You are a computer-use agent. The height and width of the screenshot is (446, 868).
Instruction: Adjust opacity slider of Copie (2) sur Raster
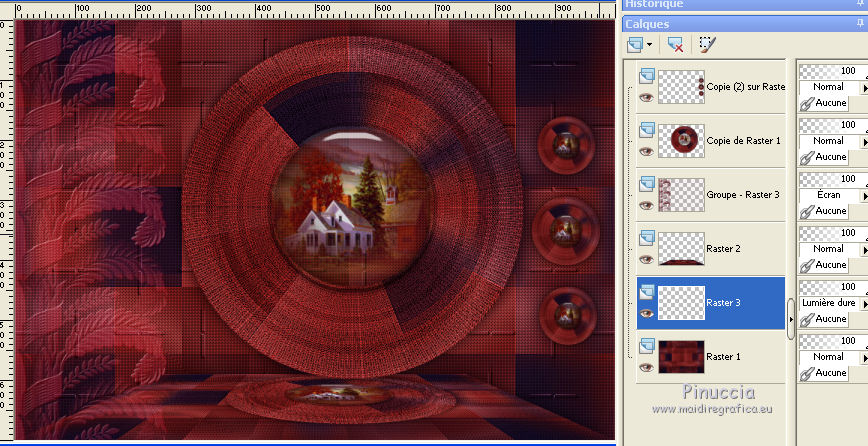pyautogui.click(x=834, y=71)
